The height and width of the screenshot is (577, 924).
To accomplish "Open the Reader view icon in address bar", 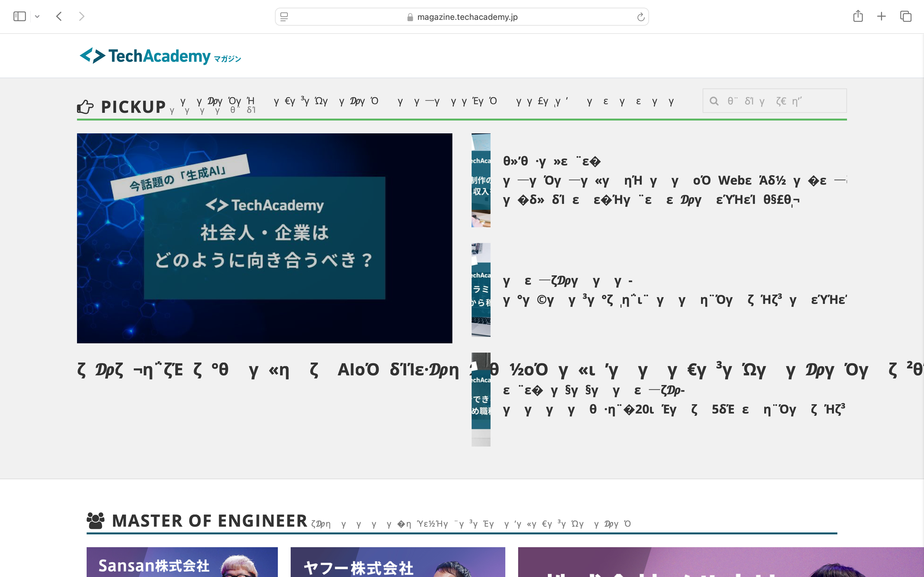I will pos(284,17).
